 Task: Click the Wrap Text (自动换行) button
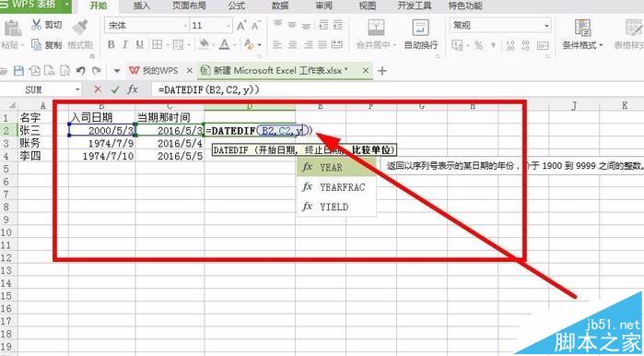(x=420, y=34)
